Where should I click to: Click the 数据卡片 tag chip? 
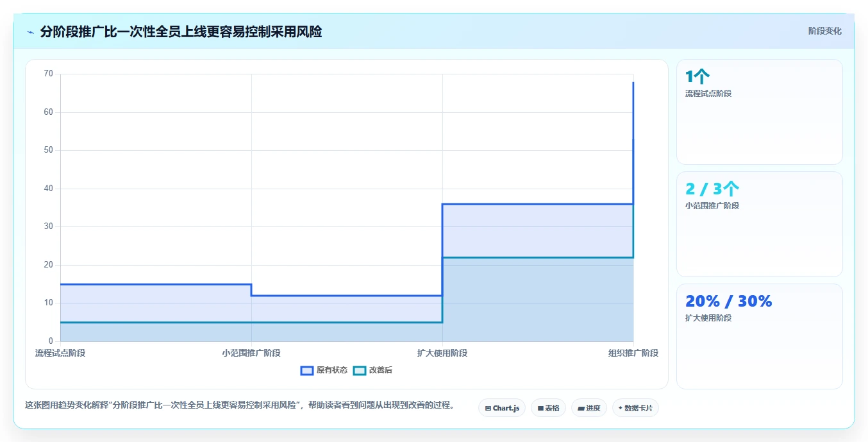click(635, 408)
